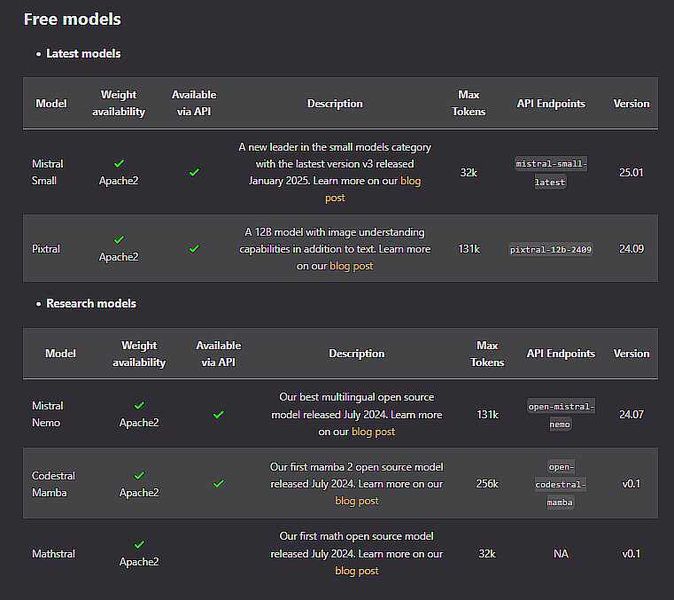Click Max Tokens header in Research models table
The width and height of the screenshot is (674, 600).
click(x=487, y=354)
